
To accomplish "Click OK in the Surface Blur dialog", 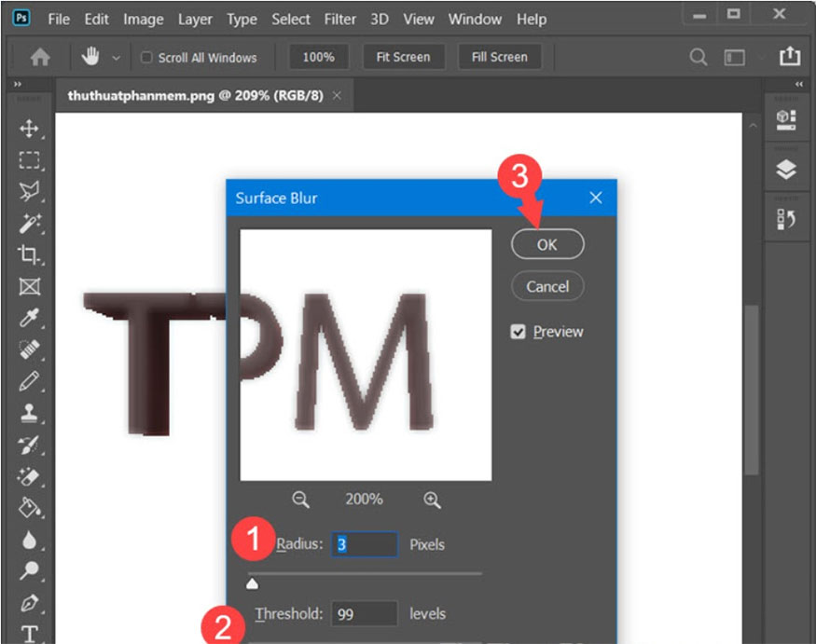I will [547, 243].
